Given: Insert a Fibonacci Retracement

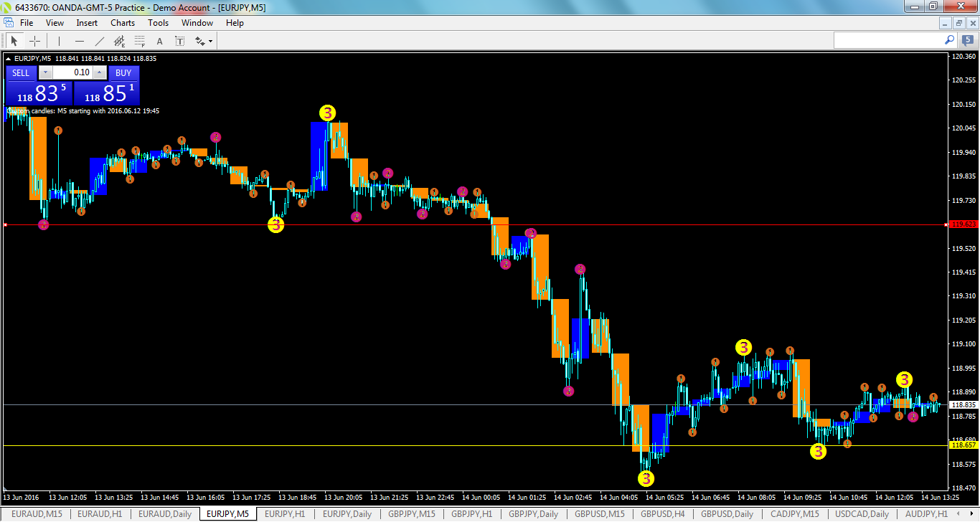Looking at the screenshot, I should point(140,40).
